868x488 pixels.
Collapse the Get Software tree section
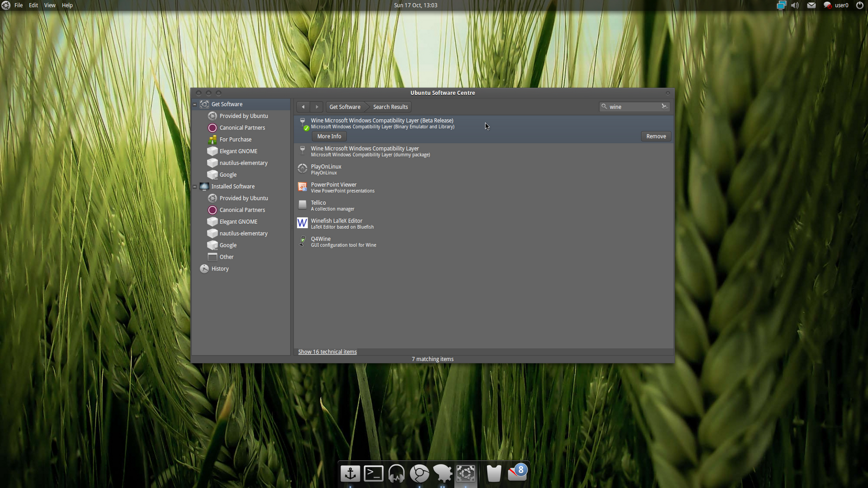(x=195, y=104)
